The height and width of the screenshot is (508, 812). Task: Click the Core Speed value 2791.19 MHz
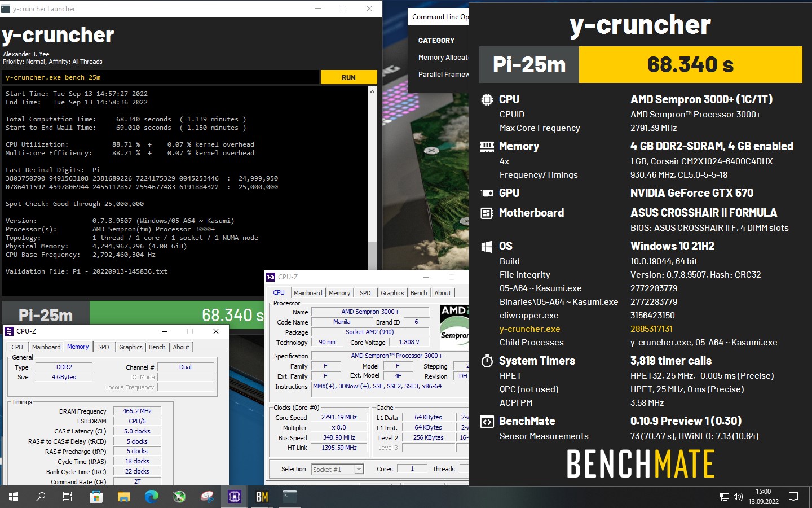[339, 418]
